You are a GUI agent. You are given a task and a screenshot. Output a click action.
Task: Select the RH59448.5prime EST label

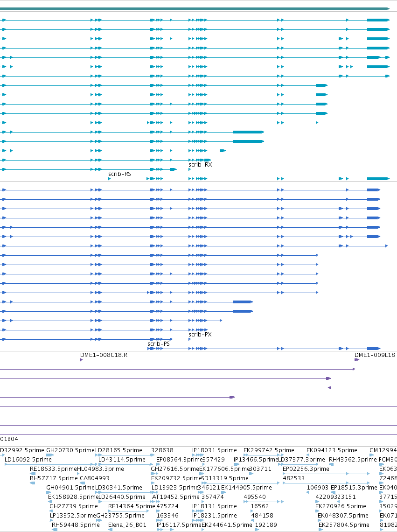click(76, 525)
